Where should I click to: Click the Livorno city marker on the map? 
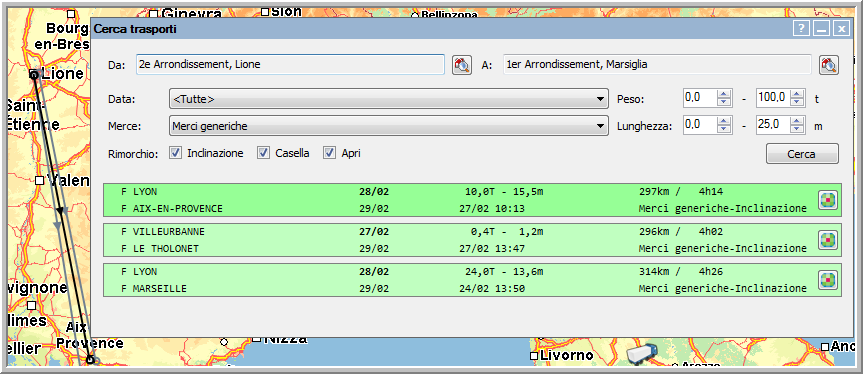tap(534, 356)
